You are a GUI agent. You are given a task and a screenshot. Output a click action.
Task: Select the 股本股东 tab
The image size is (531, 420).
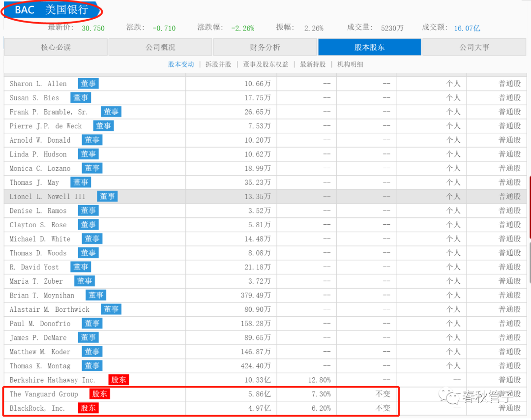(369, 47)
